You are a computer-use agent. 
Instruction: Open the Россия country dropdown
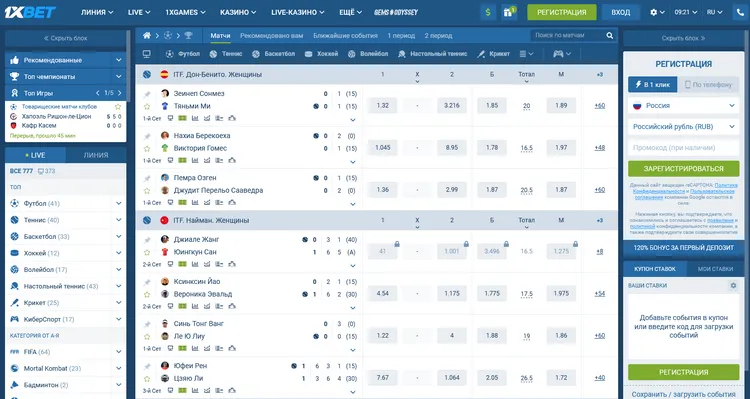click(684, 106)
